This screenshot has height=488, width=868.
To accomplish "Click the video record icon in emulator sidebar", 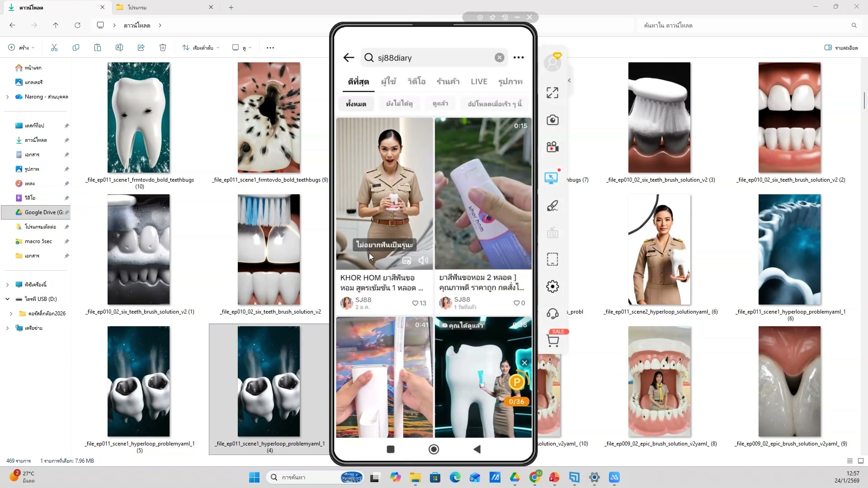I will (x=552, y=147).
